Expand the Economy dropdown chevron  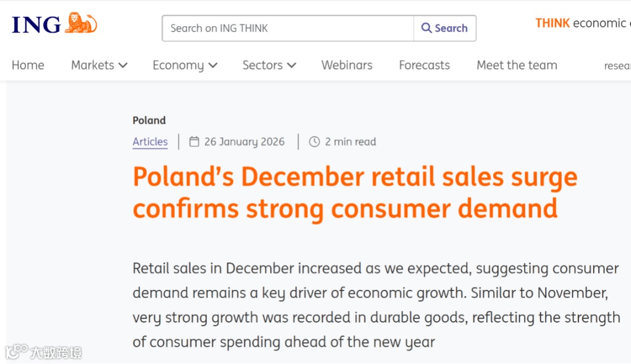[x=213, y=65]
